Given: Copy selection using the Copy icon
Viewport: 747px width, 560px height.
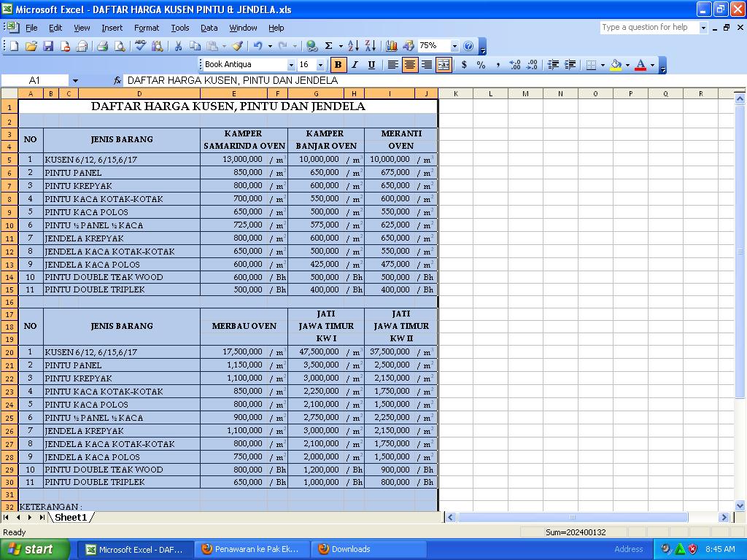Looking at the screenshot, I should click(x=195, y=46).
